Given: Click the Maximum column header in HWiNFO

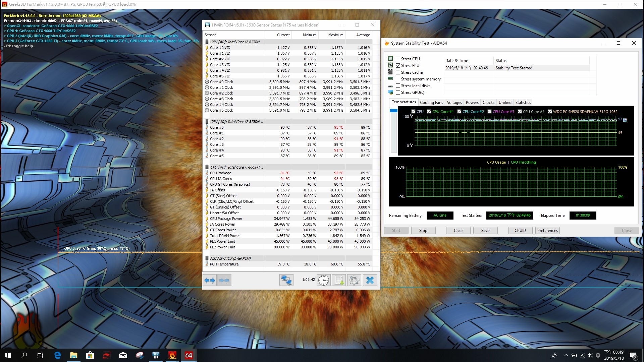Looking at the screenshot, I should tap(332, 35).
